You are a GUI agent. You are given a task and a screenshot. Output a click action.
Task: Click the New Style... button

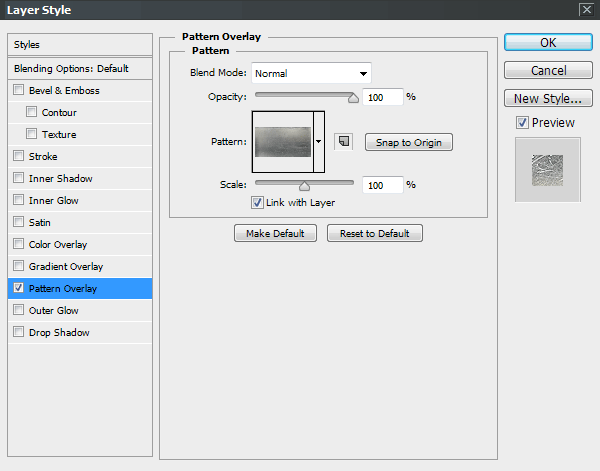[x=547, y=99]
